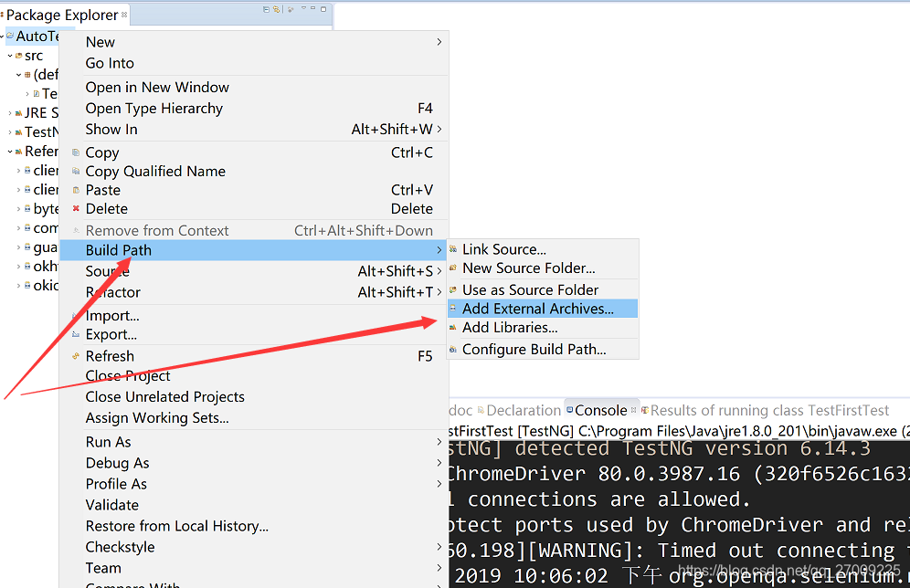Click the Console tab icon
Viewport: 910px width, 588px height.
point(570,410)
